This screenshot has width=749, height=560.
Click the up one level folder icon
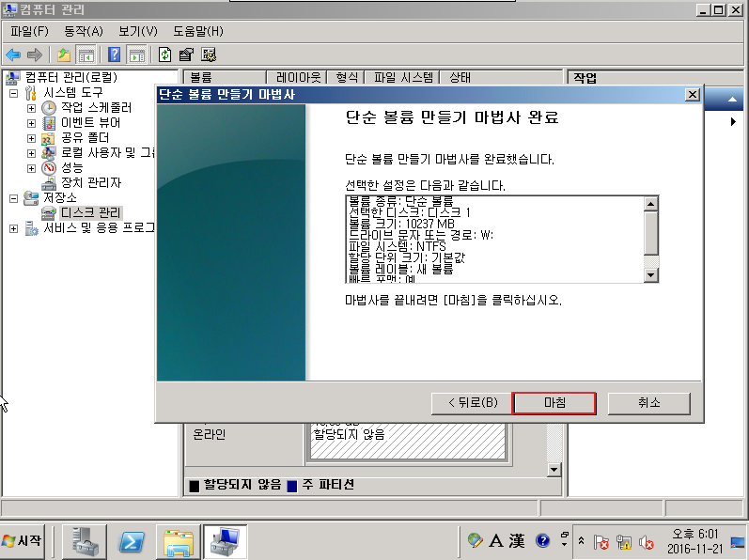64,54
